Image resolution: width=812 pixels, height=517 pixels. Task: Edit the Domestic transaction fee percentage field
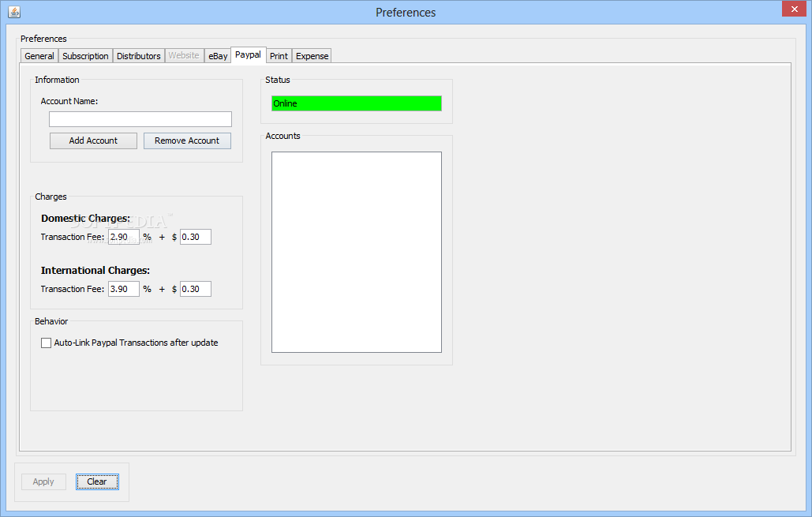click(x=124, y=237)
